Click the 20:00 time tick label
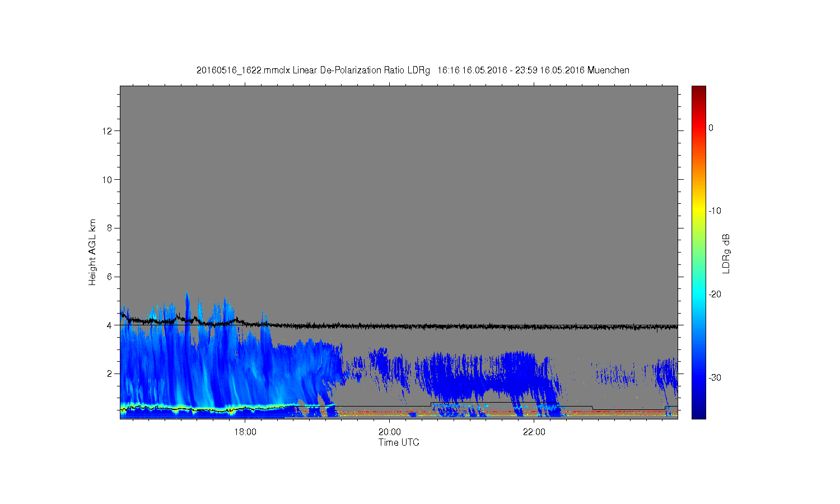 [x=389, y=432]
